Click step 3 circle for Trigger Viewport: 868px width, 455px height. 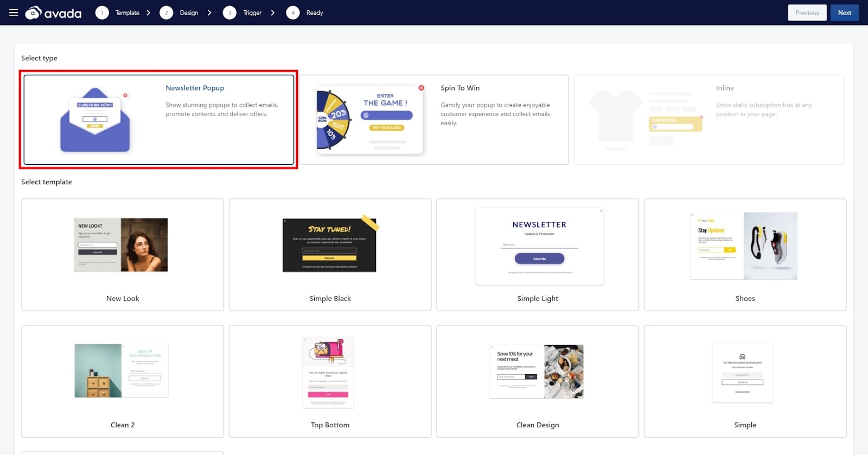(x=229, y=12)
